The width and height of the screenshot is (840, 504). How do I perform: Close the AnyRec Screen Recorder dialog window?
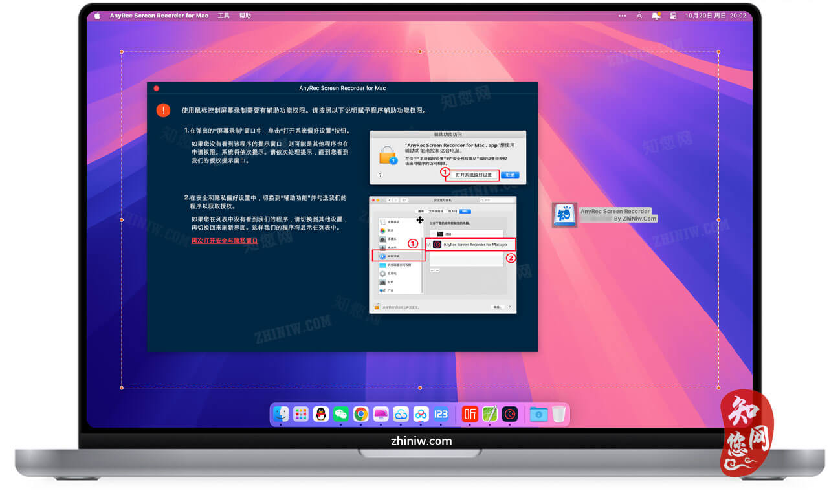[x=156, y=88]
